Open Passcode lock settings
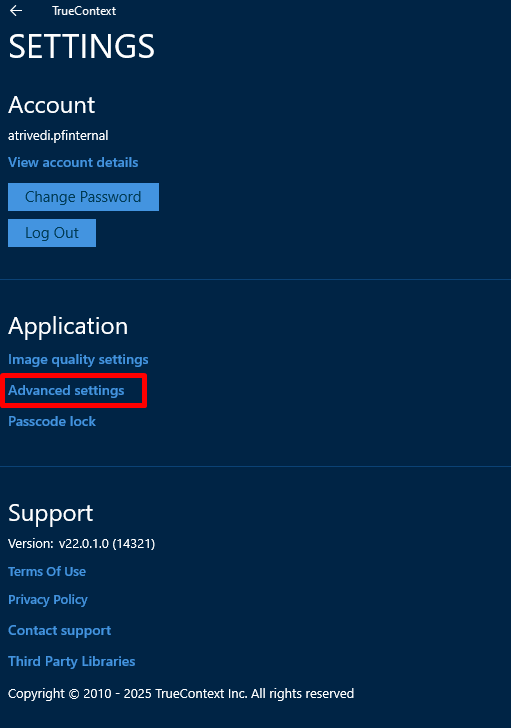The height and width of the screenshot is (728, 511). [x=52, y=422]
